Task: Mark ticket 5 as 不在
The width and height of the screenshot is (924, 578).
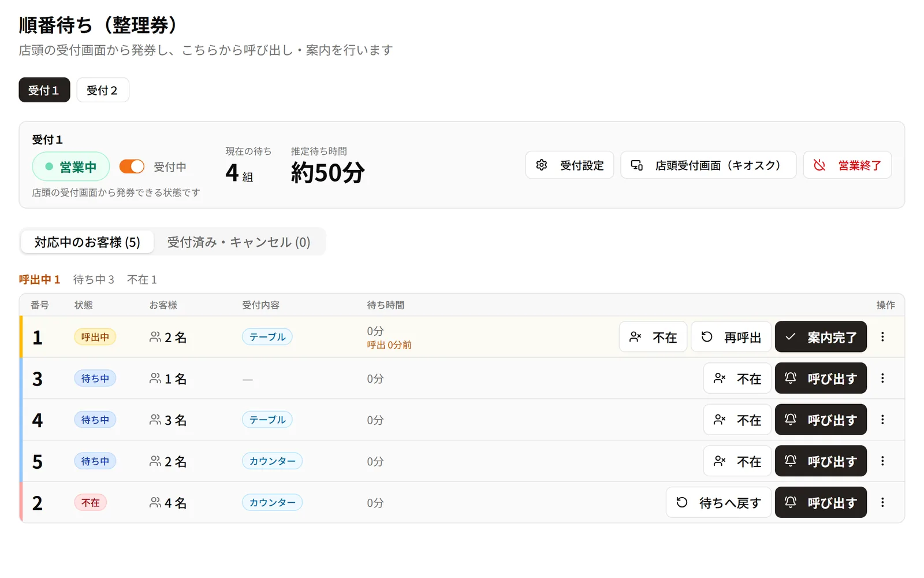Action: click(x=737, y=461)
